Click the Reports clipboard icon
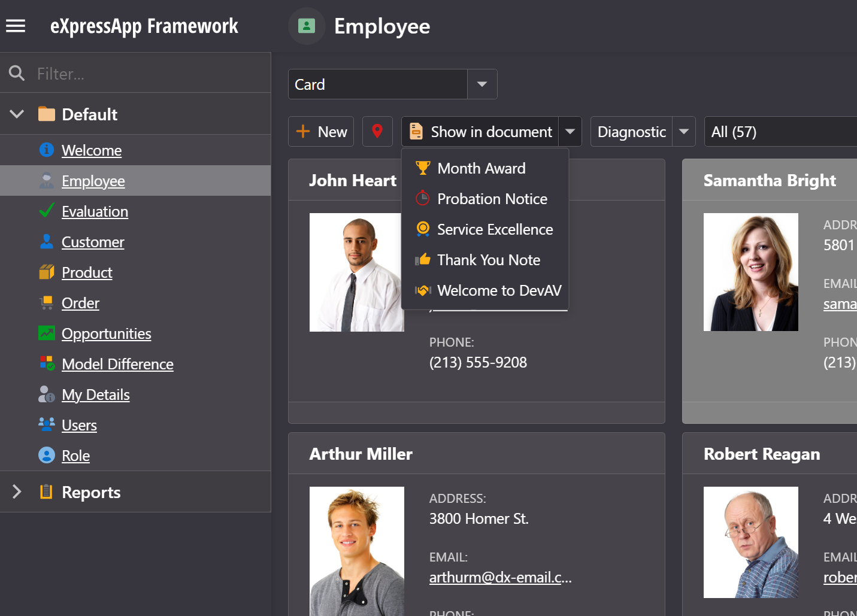The width and height of the screenshot is (857, 616). [46, 491]
